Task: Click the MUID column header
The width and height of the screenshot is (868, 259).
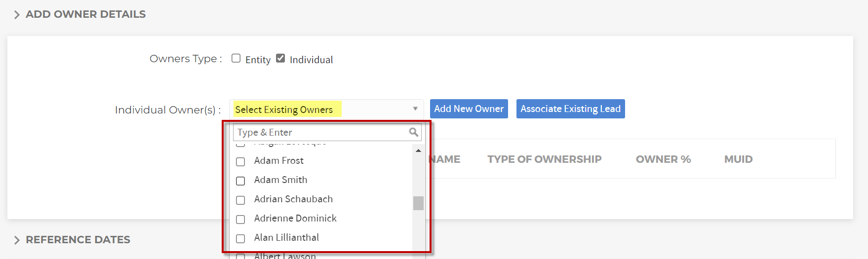Action: point(739,159)
